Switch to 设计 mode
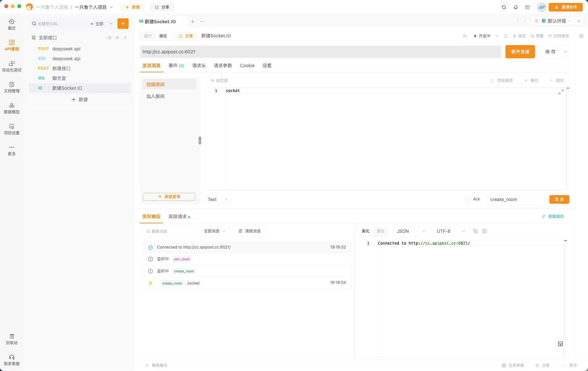The width and height of the screenshot is (588, 371). (148, 36)
